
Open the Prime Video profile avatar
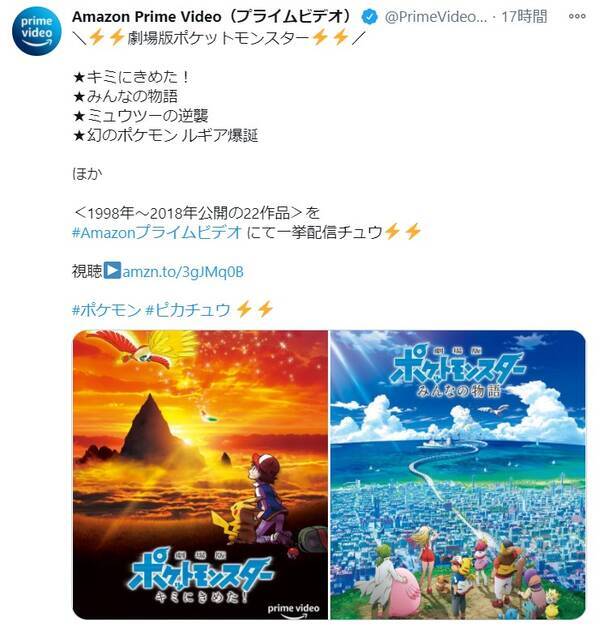coord(36,30)
